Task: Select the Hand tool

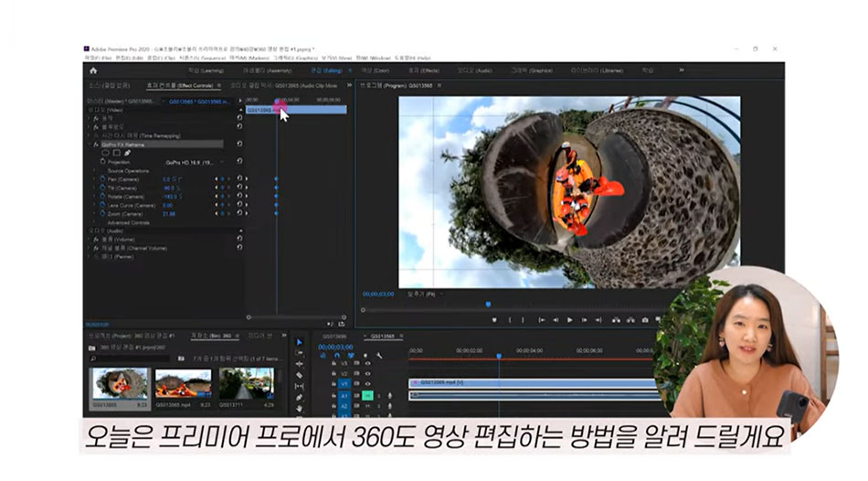Action: pos(299,409)
